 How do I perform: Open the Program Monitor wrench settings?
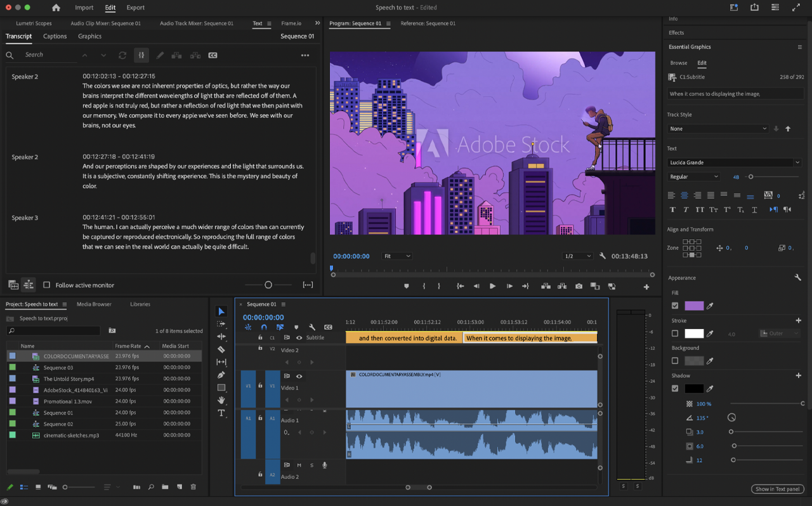pyautogui.click(x=603, y=256)
